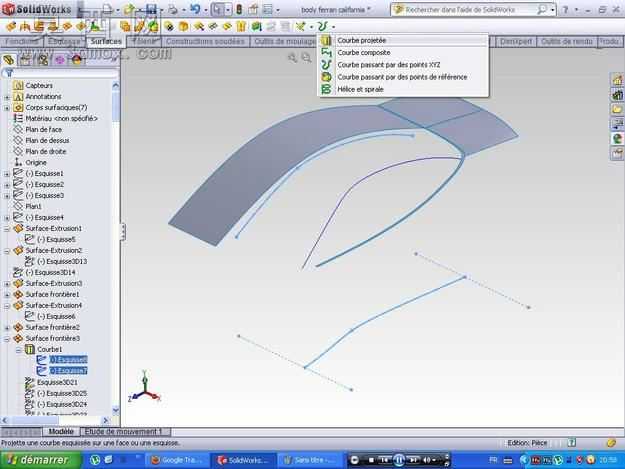Viewport: 625px width, 469px height.
Task: Click the Rebuild traffic-light icon
Action: [239, 9]
